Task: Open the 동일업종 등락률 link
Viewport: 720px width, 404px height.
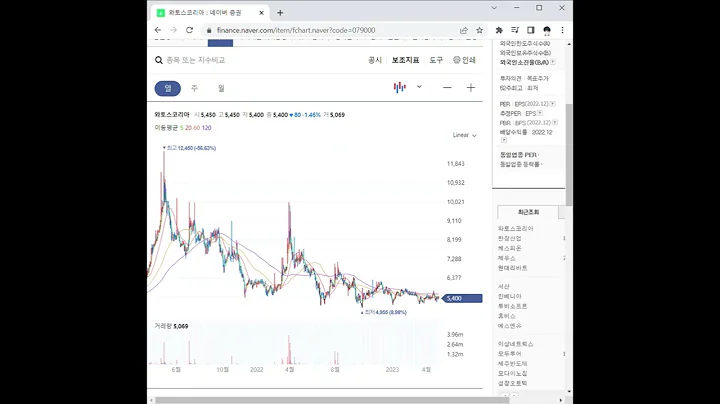Action: point(521,164)
